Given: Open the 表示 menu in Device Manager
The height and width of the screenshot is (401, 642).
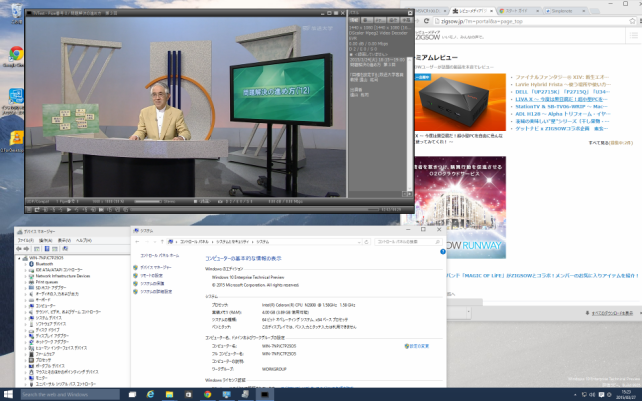Looking at the screenshot, I should 64,240.
